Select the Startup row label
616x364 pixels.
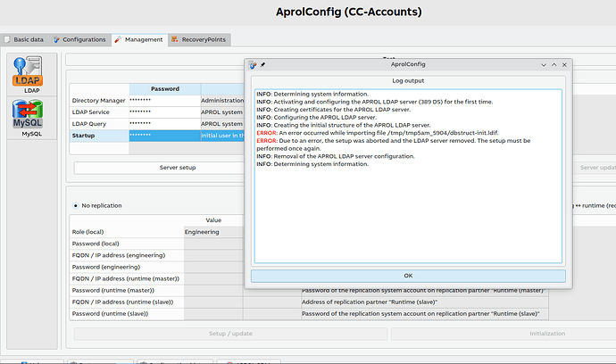click(99, 136)
